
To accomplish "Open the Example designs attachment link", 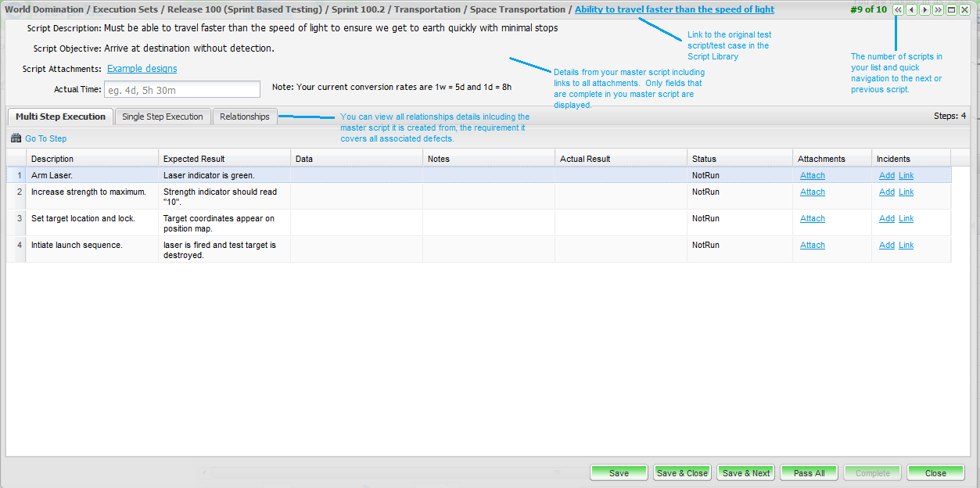I will 142,69.
